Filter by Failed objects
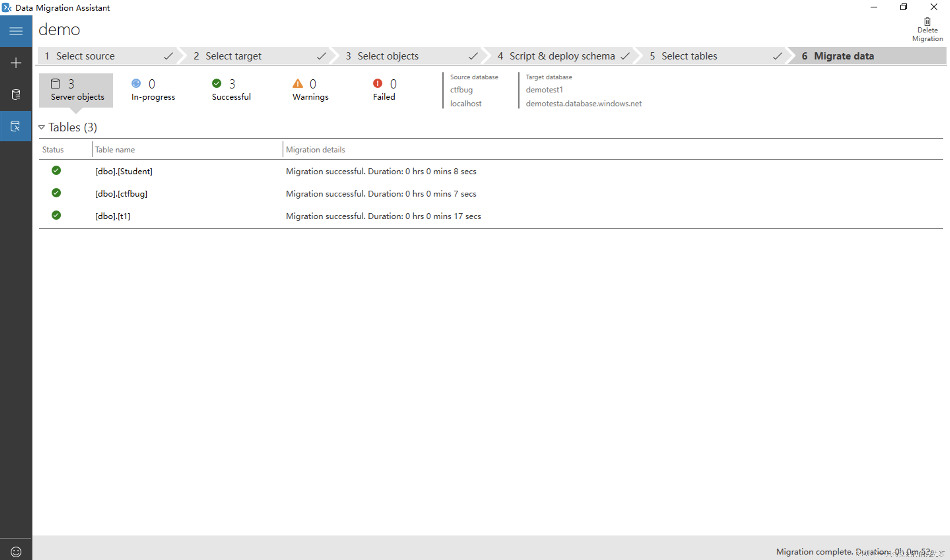Viewport: 950px width, 560px height. [384, 90]
